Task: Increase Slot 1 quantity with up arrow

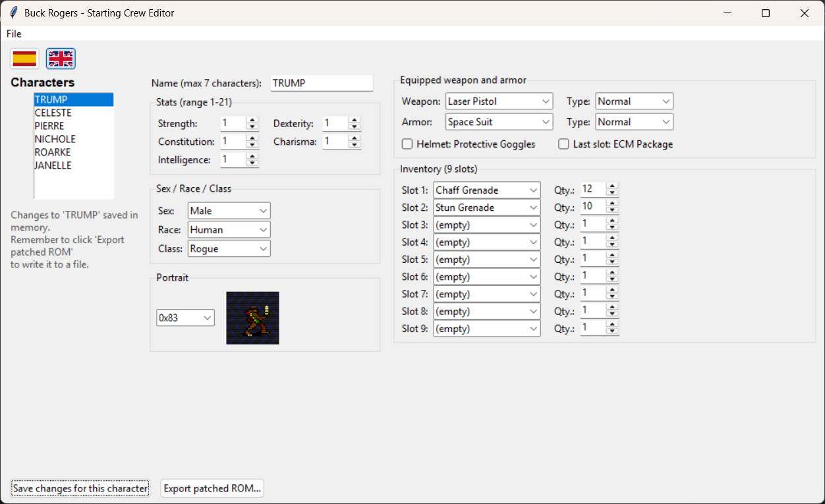Action: [x=613, y=186]
